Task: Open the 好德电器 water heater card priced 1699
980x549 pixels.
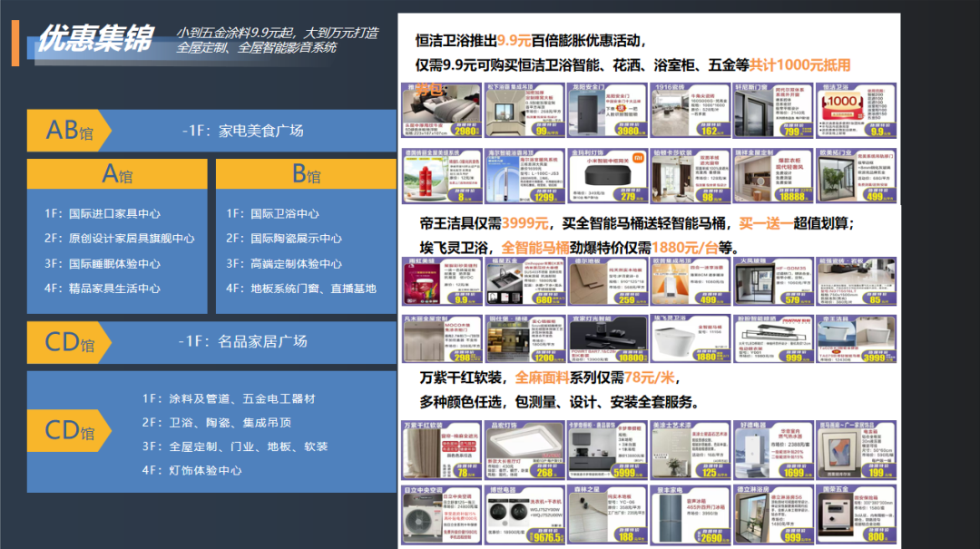Action: click(x=774, y=450)
